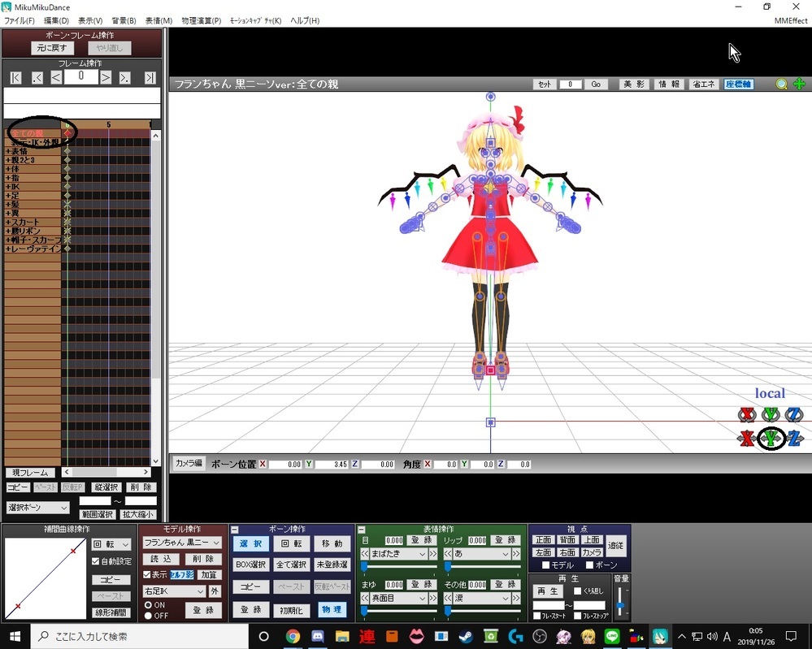The image size is (812, 649).
Task: Select the local Z-axis icon
Action: (794, 439)
